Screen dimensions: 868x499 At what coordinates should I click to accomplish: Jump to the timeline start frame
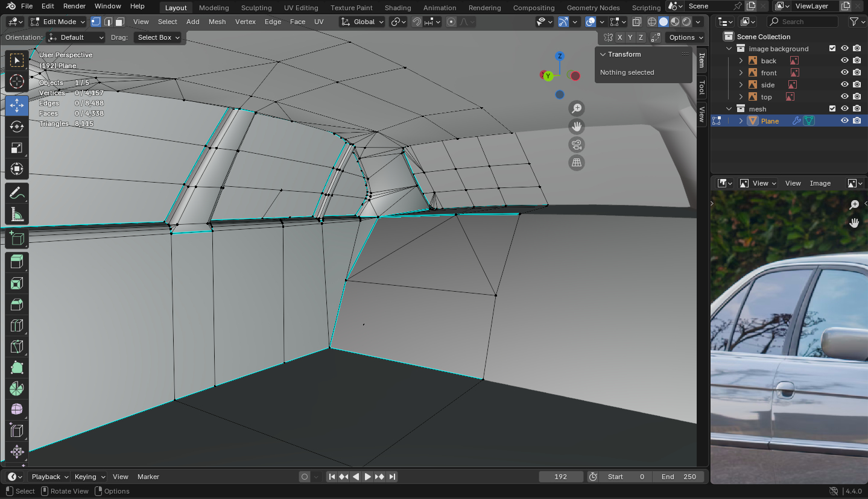pyautogui.click(x=331, y=477)
